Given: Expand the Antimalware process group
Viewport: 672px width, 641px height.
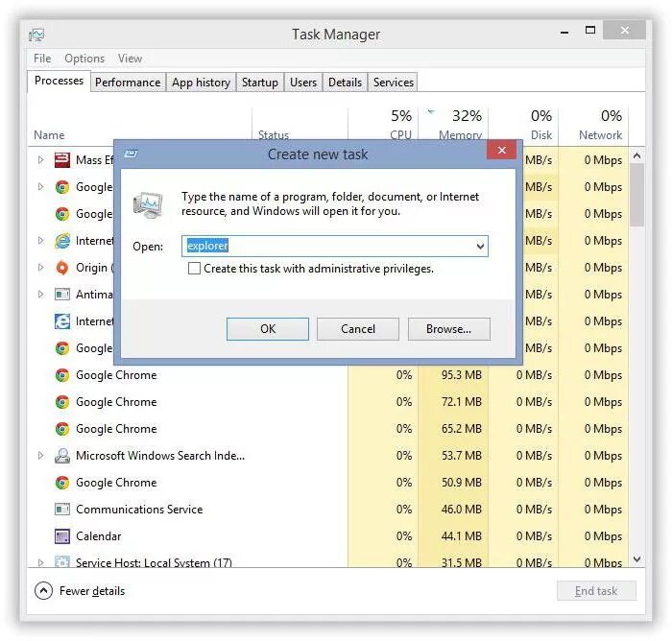Looking at the screenshot, I should point(40,294).
